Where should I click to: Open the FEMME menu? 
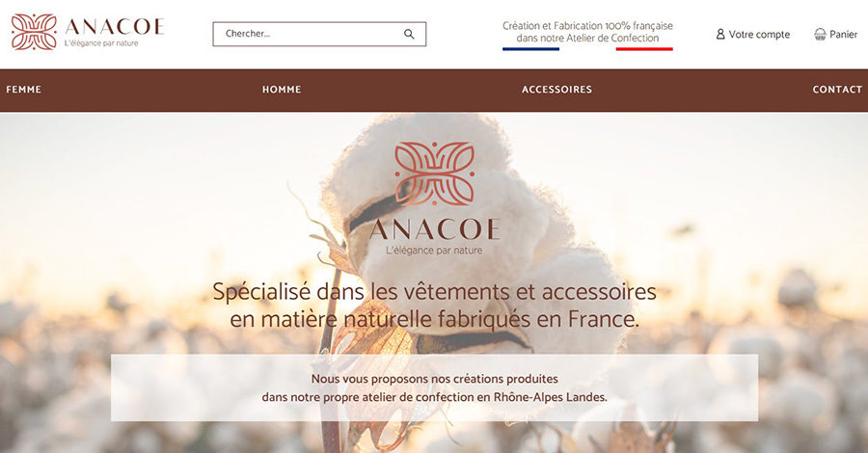23,90
